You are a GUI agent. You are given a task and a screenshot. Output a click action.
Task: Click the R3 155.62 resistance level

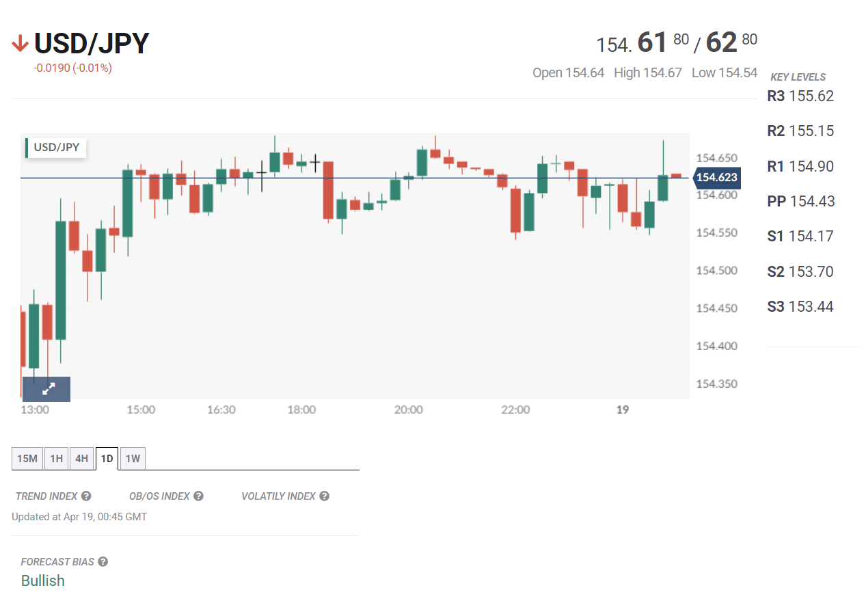click(800, 96)
